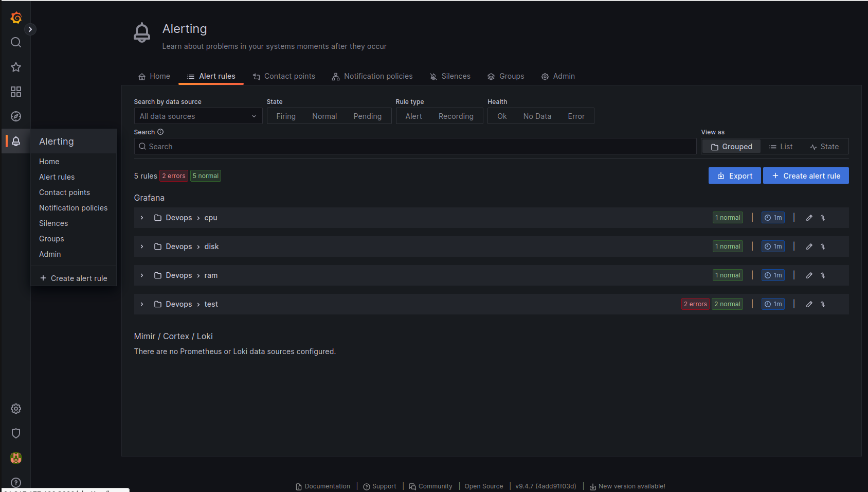This screenshot has height=492, width=868.
Task: Switch view to List mode
Action: pos(781,147)
